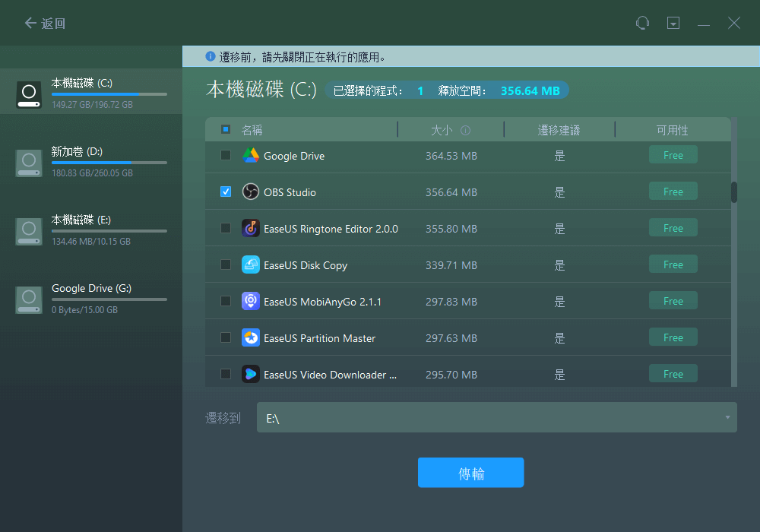This screenshot has height=532, width=760.
Task: Check the EaseUS Video Downloader checkbox
Action: (226, 374)
